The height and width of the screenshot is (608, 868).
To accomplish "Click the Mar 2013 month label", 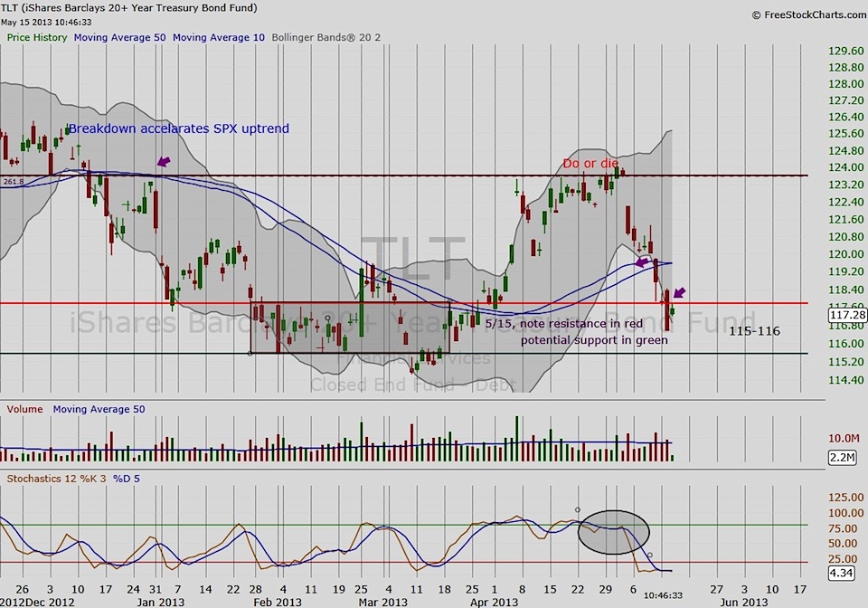I will click(x=382, y=603).
